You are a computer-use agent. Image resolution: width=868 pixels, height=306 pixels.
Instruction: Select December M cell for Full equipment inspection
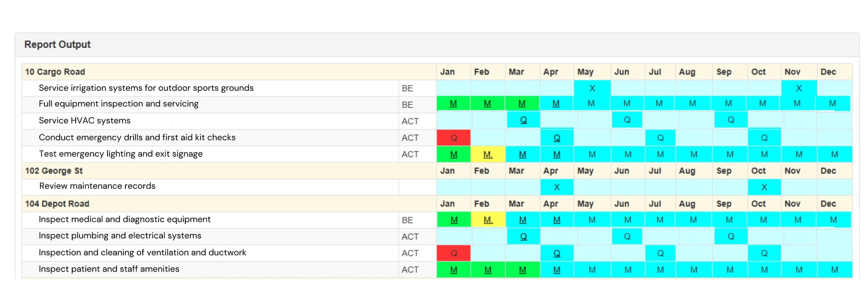pos(833,103)
